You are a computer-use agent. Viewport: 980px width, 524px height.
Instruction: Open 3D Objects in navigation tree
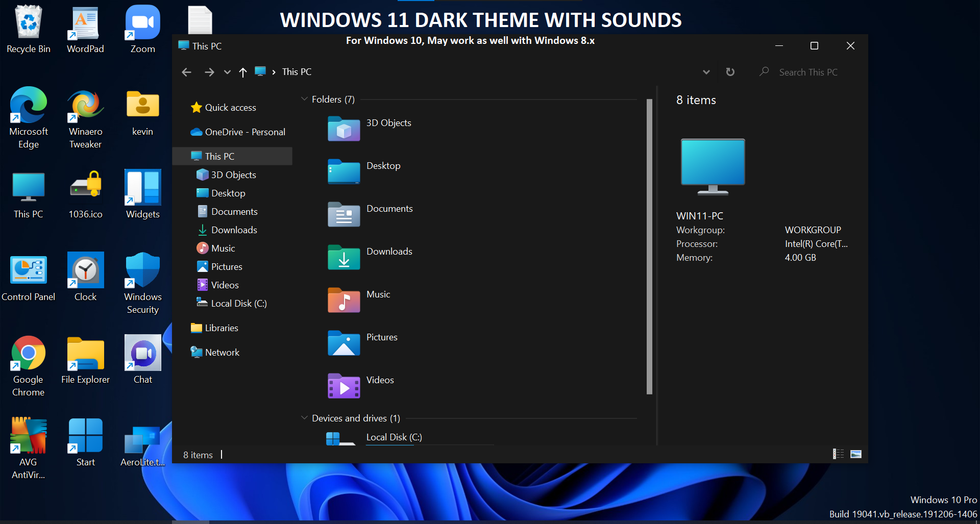pos(226,175)
